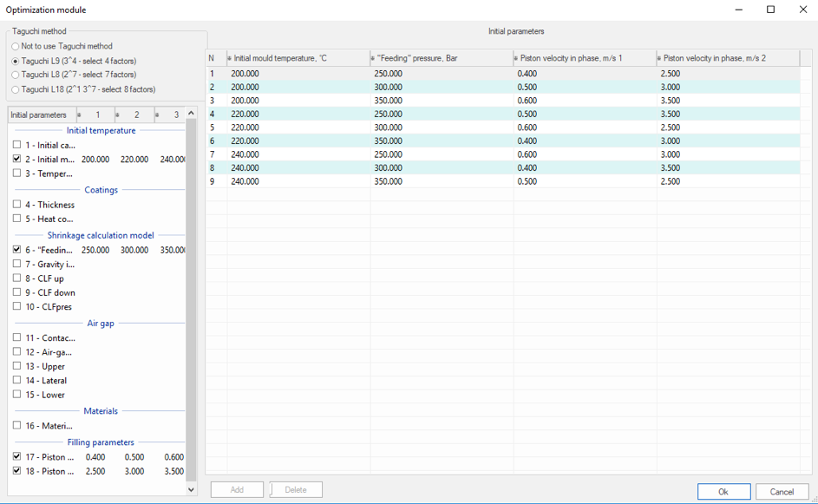Choose Taguchi L18 radio option

point(15,89)
